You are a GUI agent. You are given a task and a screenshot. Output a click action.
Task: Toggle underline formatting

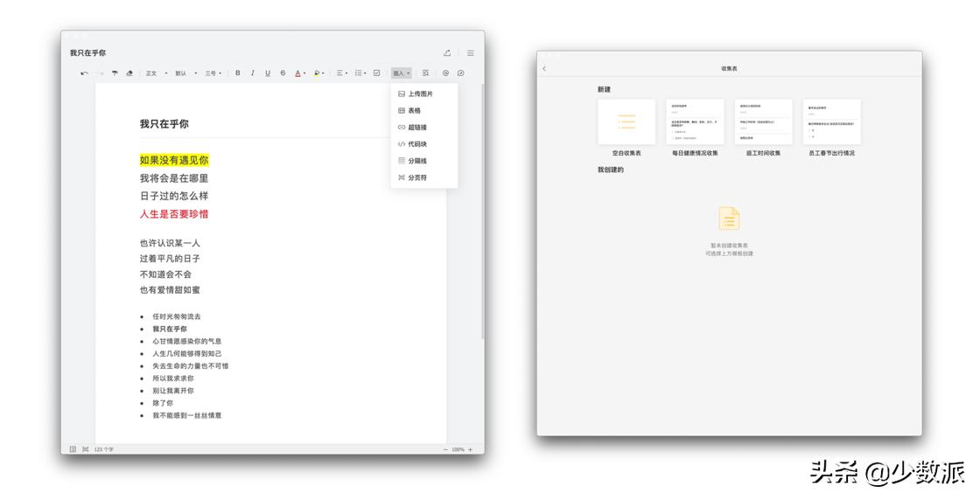click(268, 73)
